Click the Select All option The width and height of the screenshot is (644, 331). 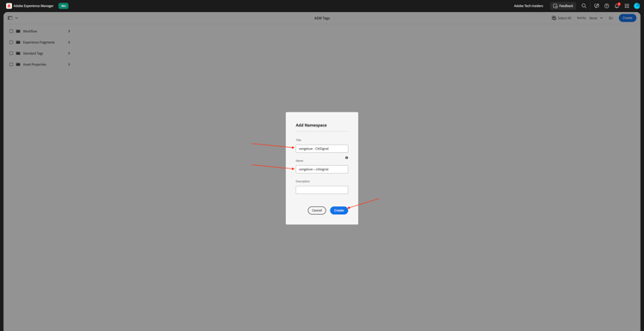tap(562, 18)
